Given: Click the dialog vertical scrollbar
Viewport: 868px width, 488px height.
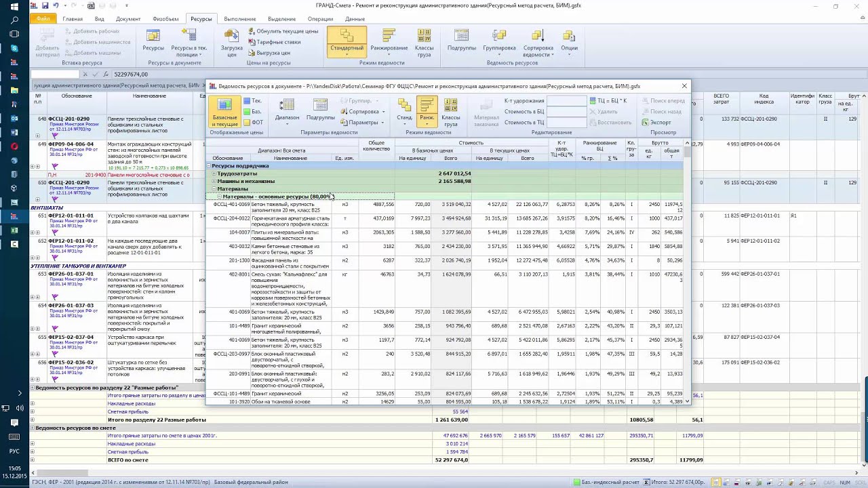Looking at the screenshot, I should point(688,271).
